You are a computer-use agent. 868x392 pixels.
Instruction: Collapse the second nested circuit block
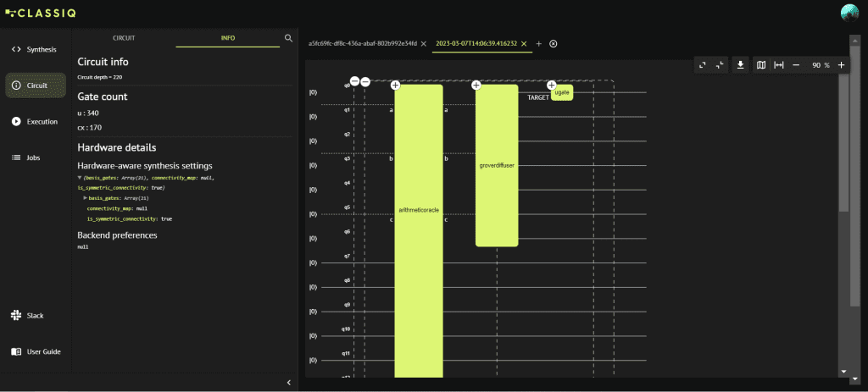coord(365,82)
